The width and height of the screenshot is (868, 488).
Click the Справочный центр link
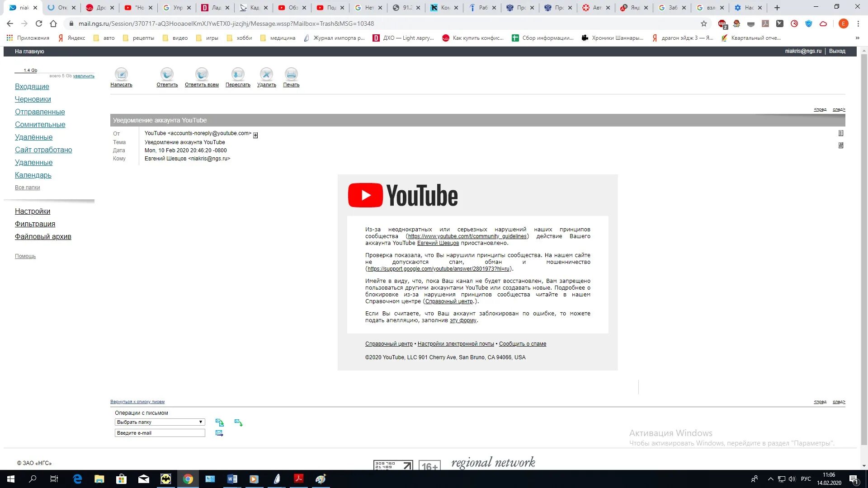tap(389, 343)
